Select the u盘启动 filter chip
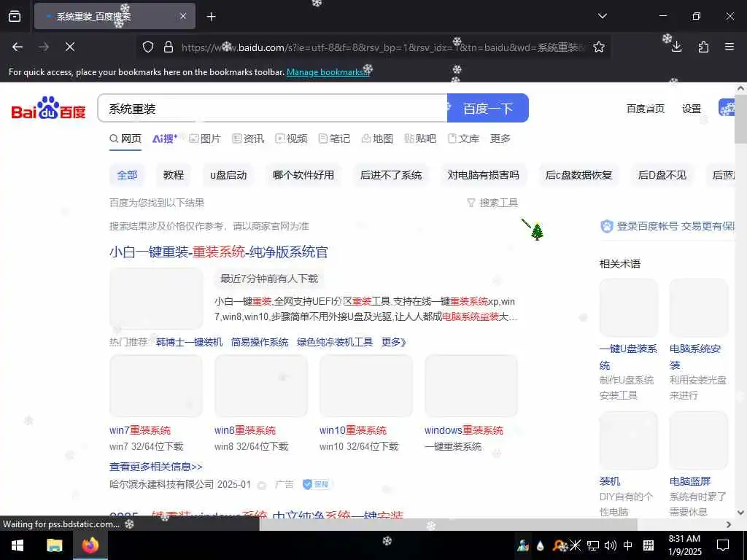 tap(228, 175)
